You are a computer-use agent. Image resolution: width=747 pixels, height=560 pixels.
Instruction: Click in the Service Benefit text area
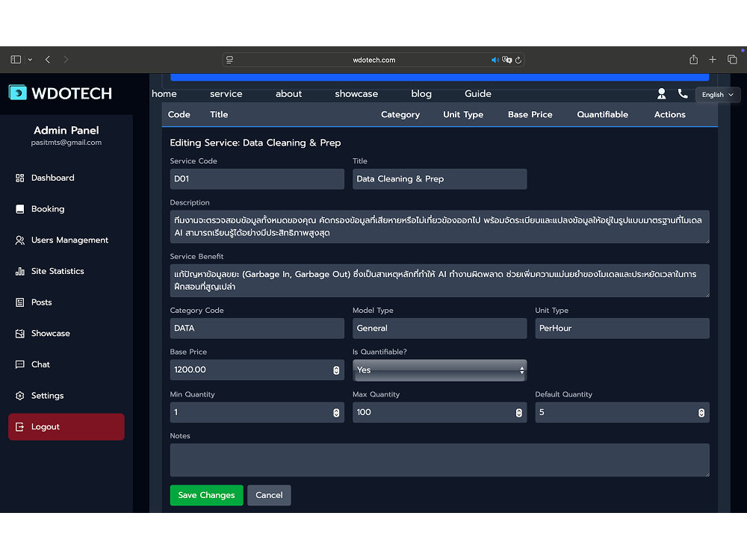pyautogui.click(x=439, y=281)
